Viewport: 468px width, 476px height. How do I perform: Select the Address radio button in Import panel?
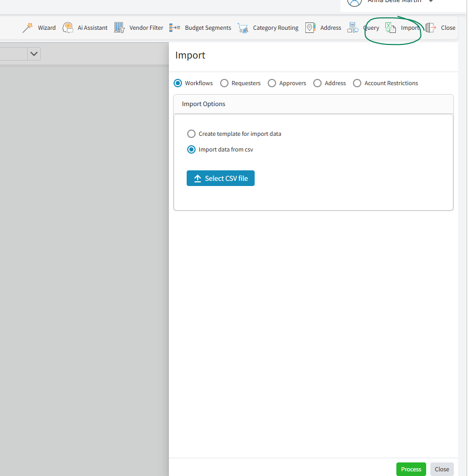(317, 83)
